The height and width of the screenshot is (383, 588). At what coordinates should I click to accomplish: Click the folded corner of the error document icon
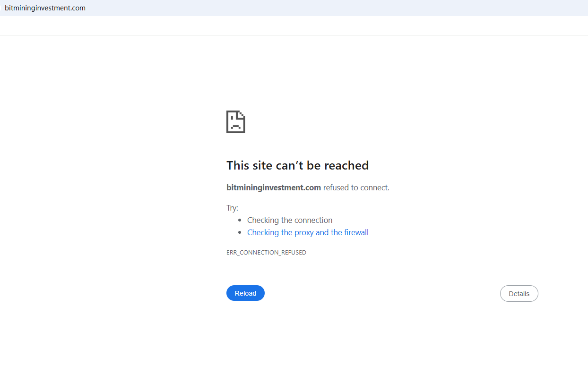tap(242, 114)
